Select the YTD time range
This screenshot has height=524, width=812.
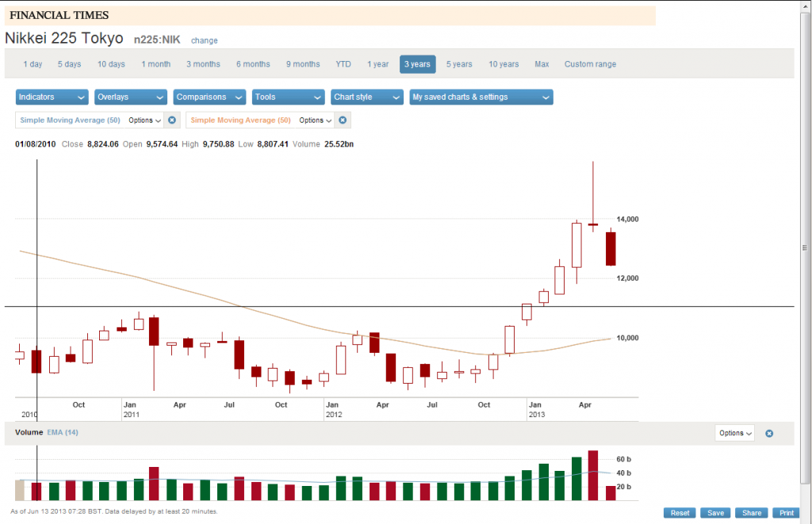tap(343, 64)
